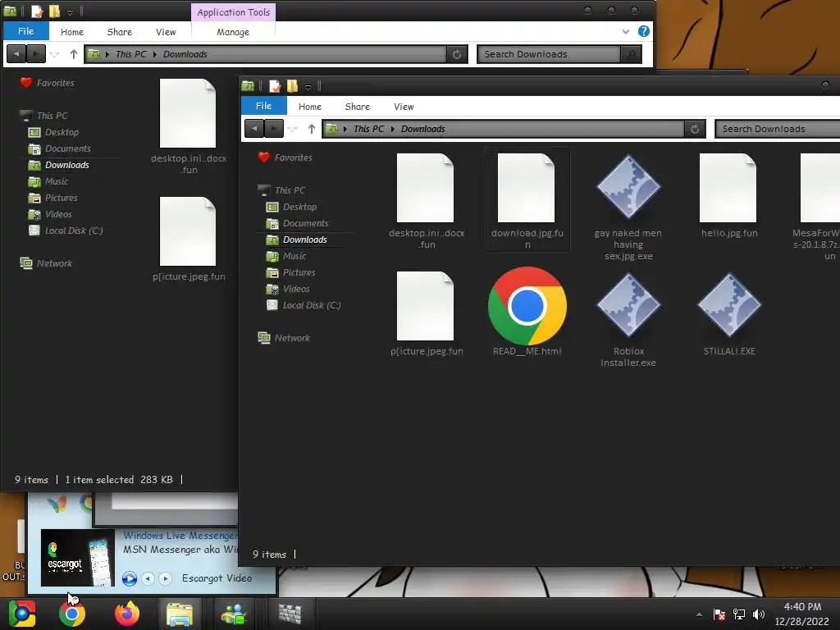Click Application Tools tab in back window

pyautogui.click(x=233, y=12)
